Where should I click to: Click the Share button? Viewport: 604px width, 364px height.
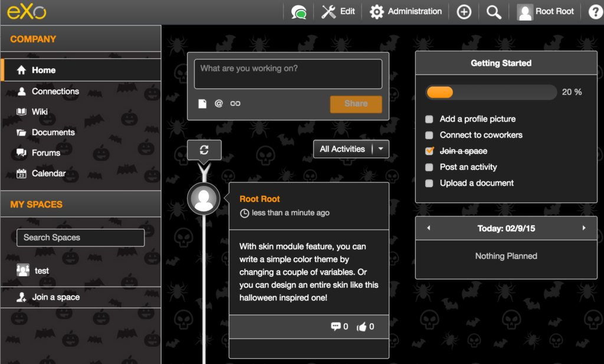(x=356, y=104)
